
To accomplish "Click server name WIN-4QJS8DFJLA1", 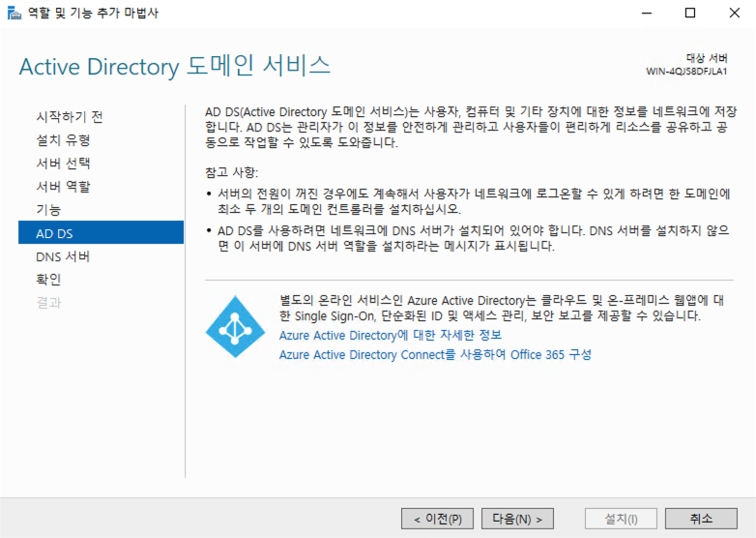I will 686,72.
